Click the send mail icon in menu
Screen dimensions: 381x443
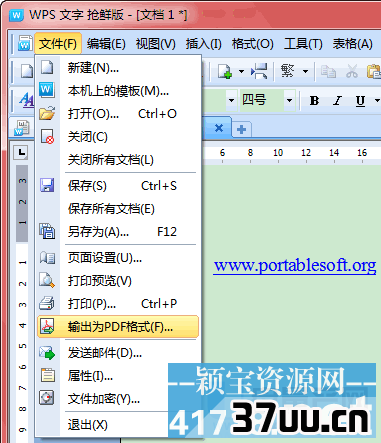point(47,353)
